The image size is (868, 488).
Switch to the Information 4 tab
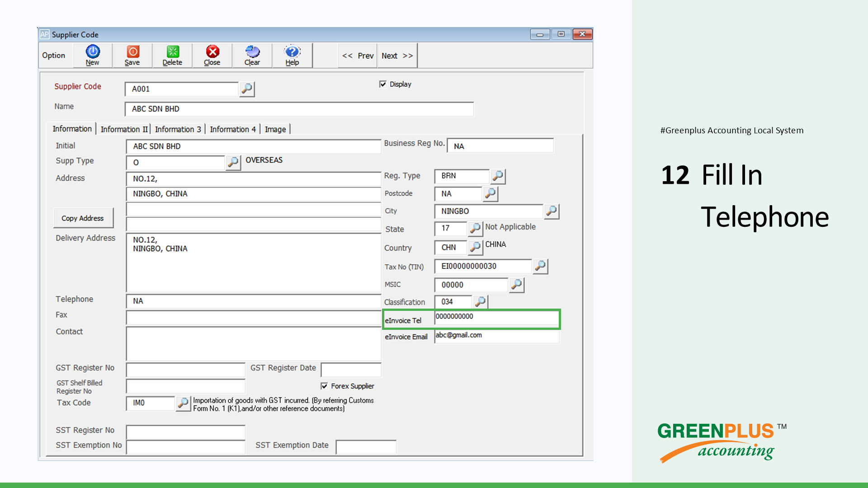tap(233, 129)
